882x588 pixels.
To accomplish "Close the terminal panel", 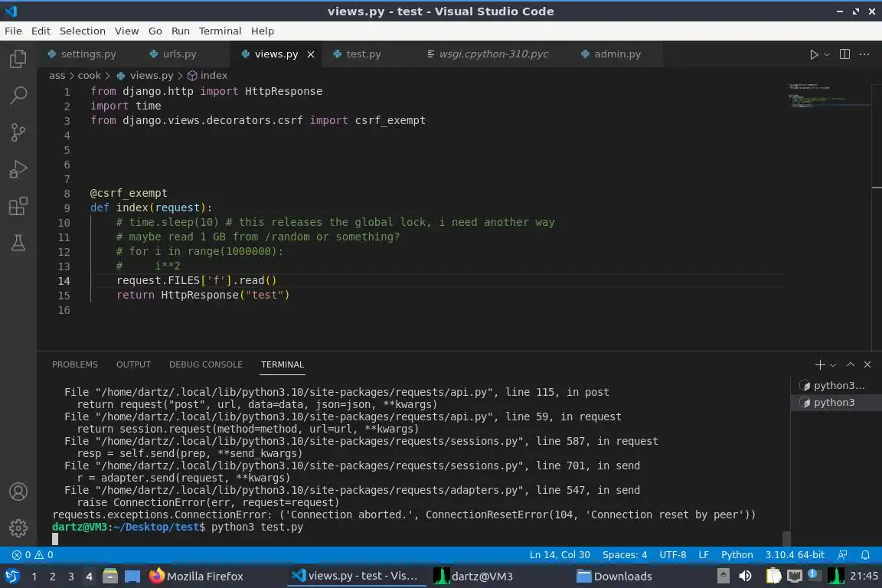I will [x=867, y=364].
